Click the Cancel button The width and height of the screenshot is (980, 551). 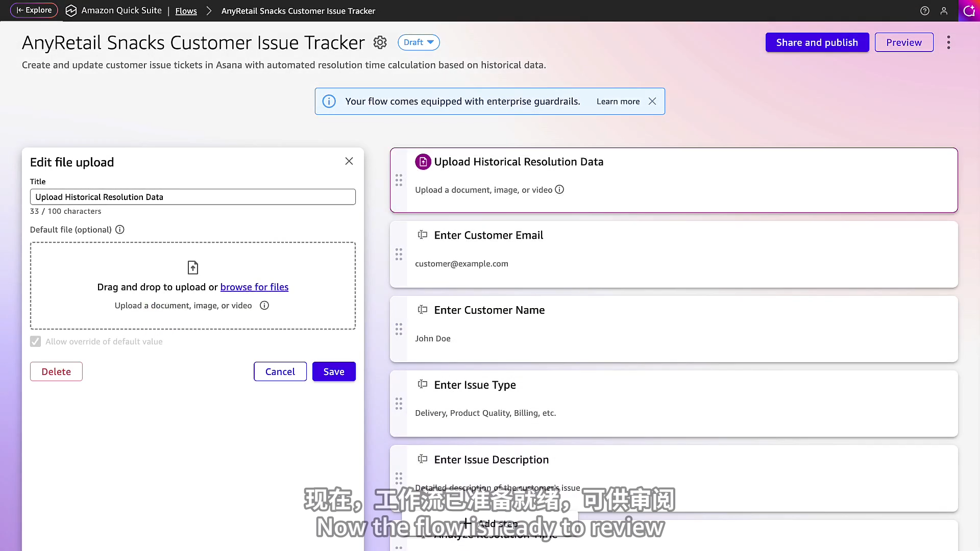(280, 371)
